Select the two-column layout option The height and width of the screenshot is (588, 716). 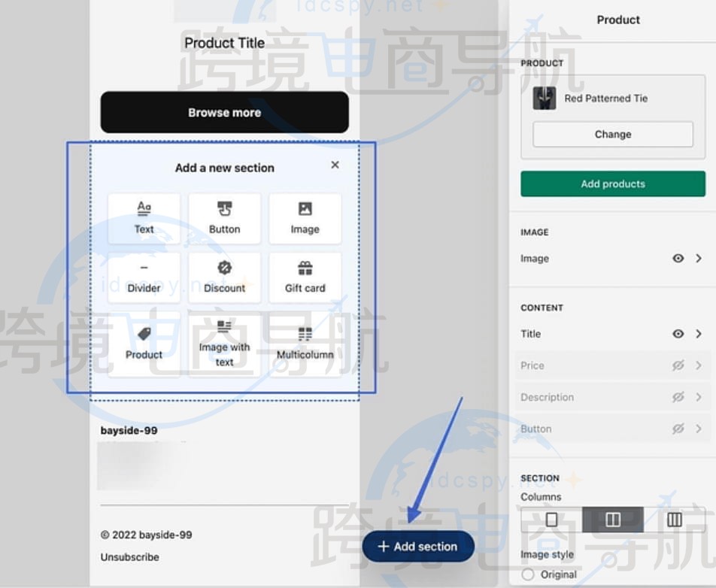pos(613,520)
